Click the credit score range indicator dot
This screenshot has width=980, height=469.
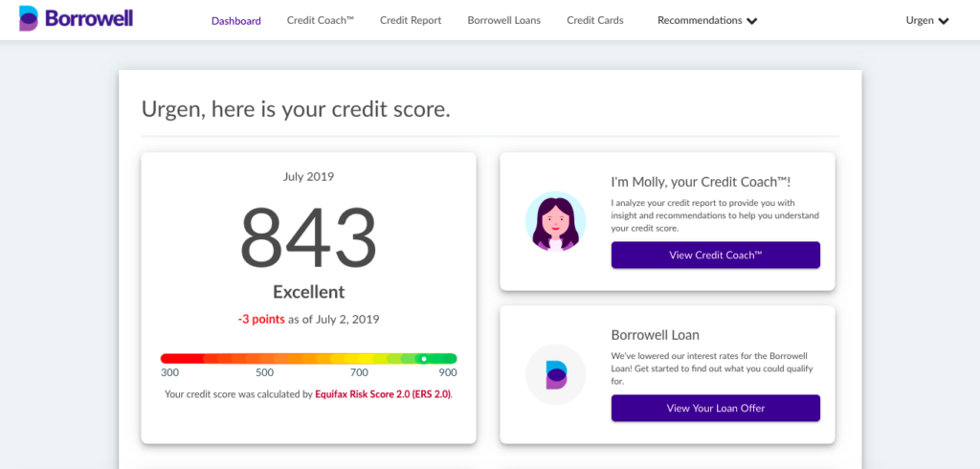click(424, 359)
